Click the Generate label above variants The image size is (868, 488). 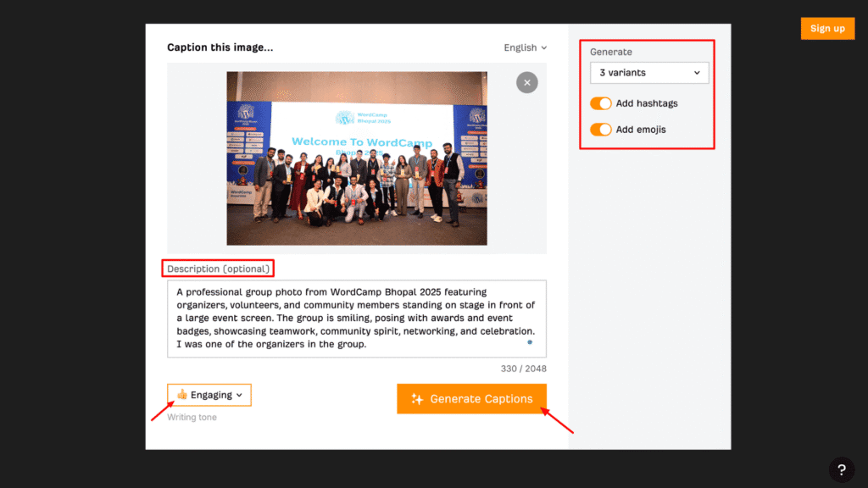[611, 52]
